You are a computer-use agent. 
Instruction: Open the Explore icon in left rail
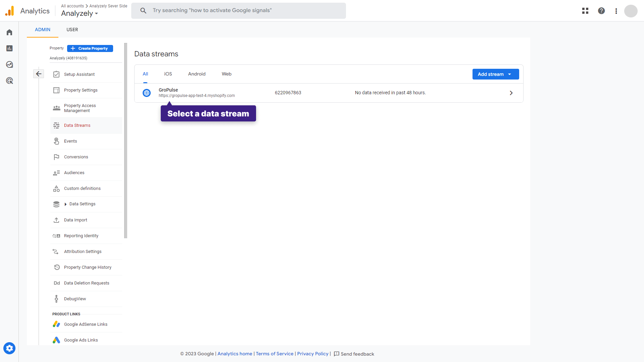pyautogui.click(x=9, y=64)
